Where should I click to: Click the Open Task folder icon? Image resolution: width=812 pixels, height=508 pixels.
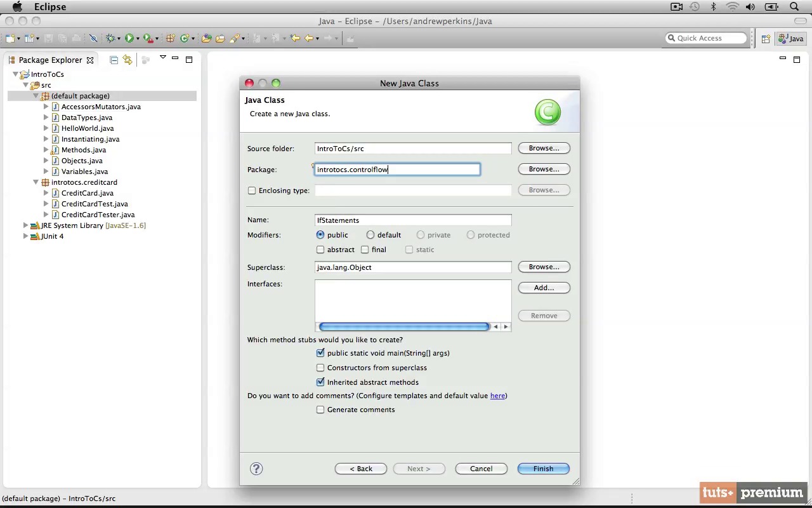pyautogui.click(x=220, y=38)
